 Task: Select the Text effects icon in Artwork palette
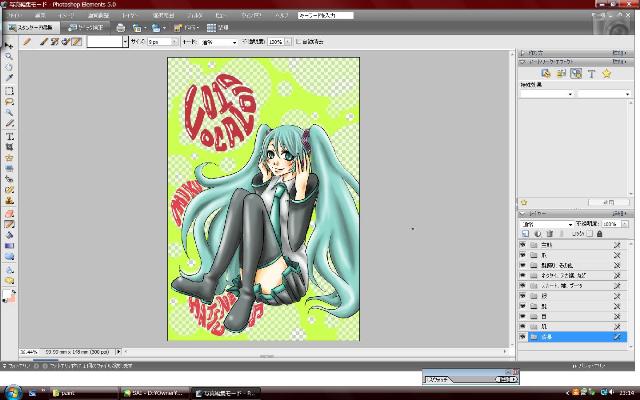[591, 73]
